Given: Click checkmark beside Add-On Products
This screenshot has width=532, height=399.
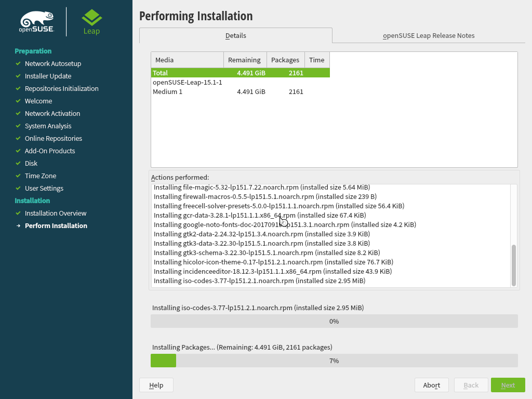Looking at the screenshot, I should [x=18, y=151].
